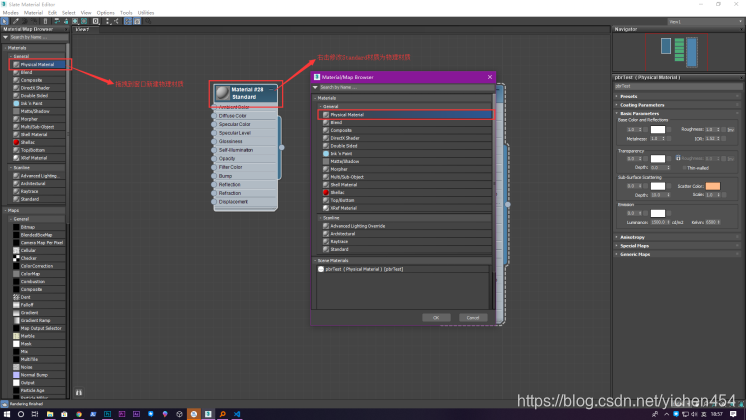Click the Task View taskbar icon
The image size is (746, 420).
[35, 414]
